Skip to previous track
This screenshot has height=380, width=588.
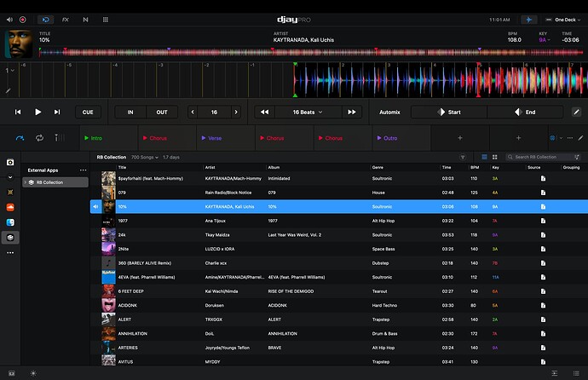(x=18, y=112)
